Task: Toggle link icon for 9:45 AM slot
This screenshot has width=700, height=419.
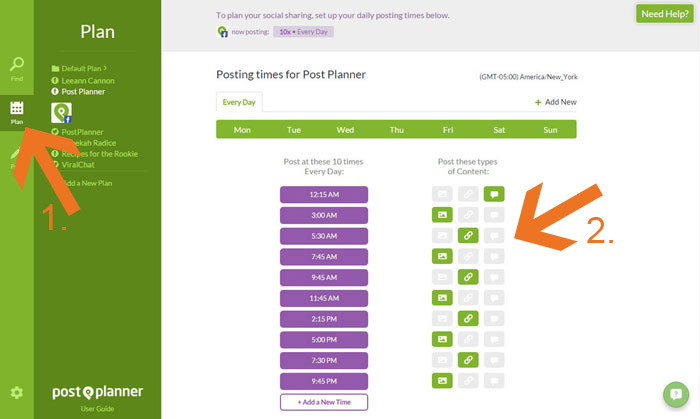Action: point(468,277)
